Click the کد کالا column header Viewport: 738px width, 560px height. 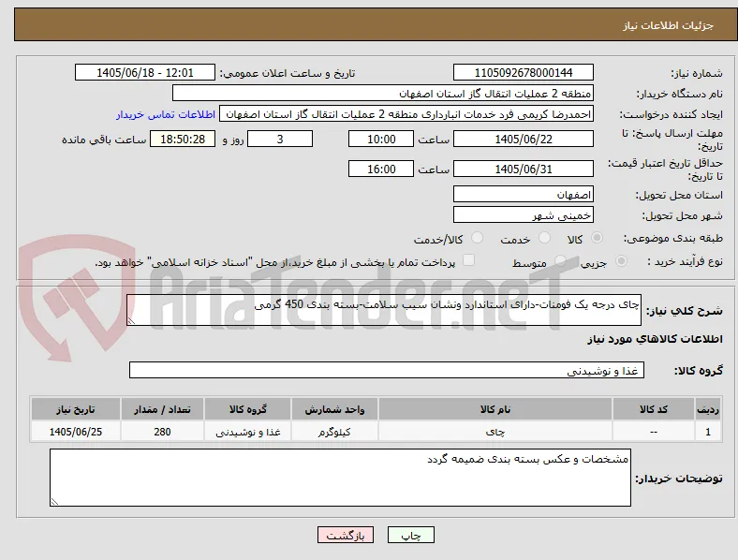coord(654,409)
